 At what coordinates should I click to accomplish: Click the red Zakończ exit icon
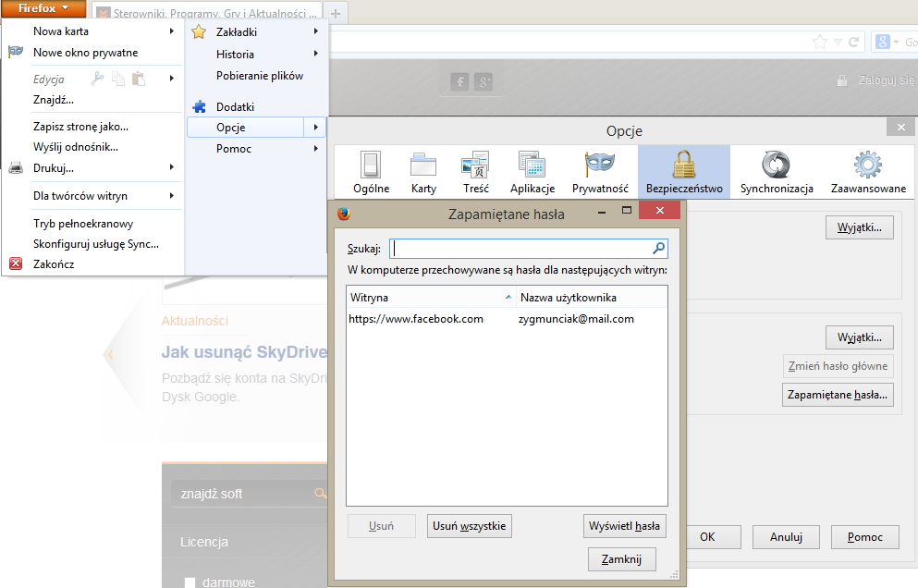16,263
